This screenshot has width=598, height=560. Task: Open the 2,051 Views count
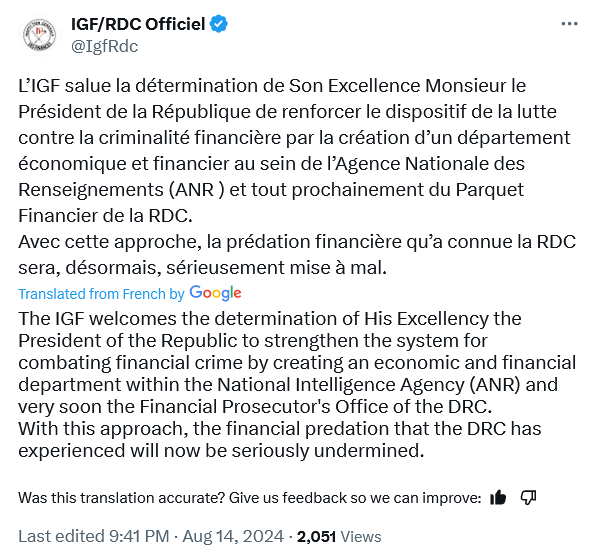(339, 536)
